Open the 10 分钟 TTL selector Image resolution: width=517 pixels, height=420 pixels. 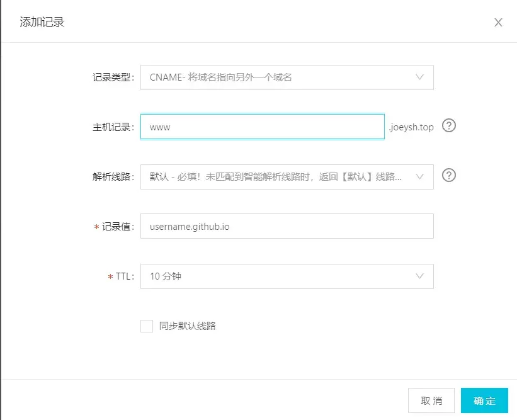pyautogui.click(x=287, y=276)
